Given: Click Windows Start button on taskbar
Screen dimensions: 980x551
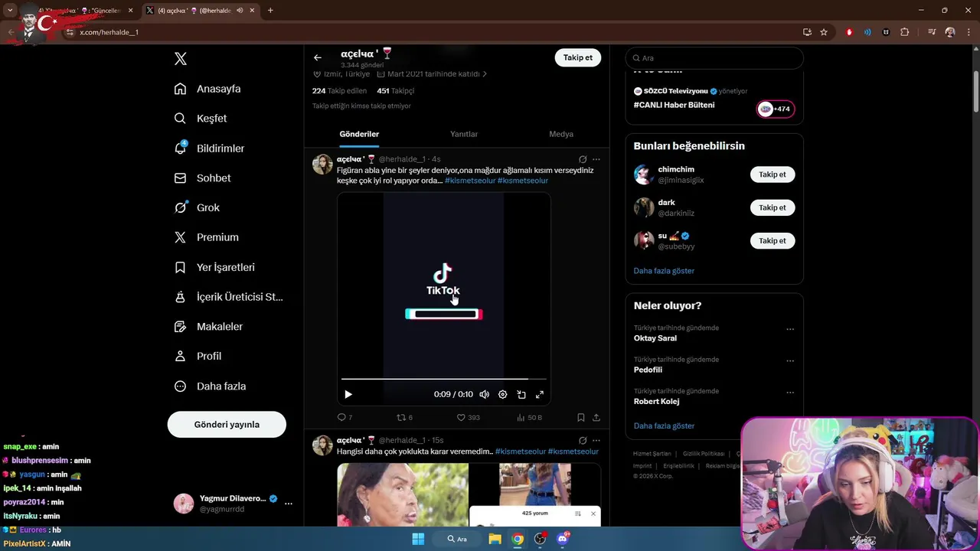Looking at the screenshot, I should 418,539.
